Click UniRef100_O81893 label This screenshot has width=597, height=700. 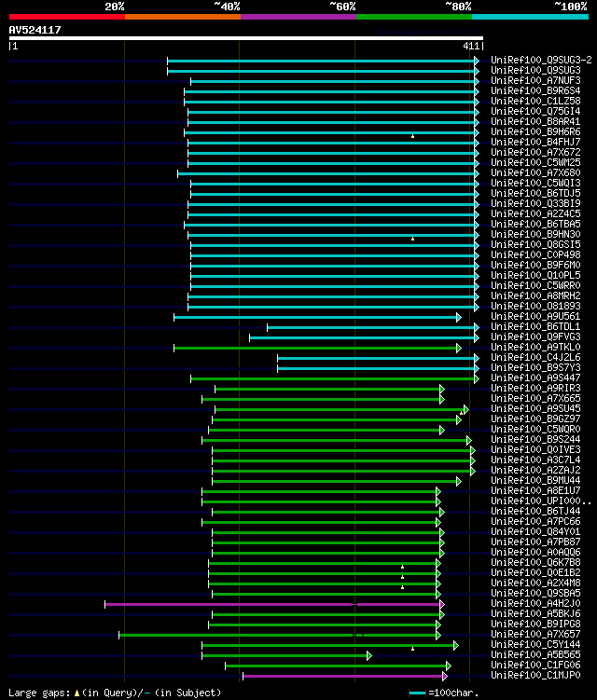pos(535,307)
